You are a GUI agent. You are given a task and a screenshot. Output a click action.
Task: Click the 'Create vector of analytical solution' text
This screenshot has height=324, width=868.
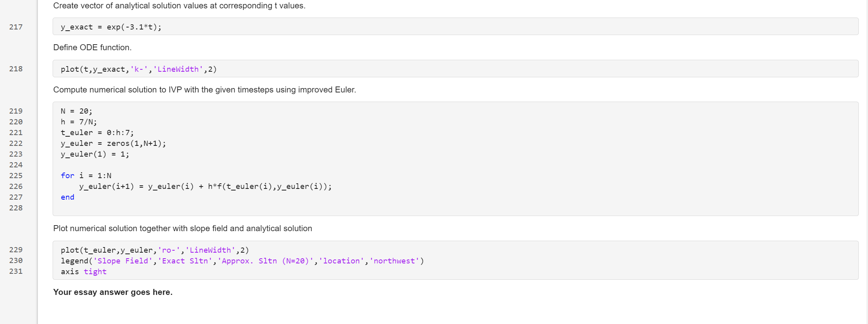click(179, 6)
